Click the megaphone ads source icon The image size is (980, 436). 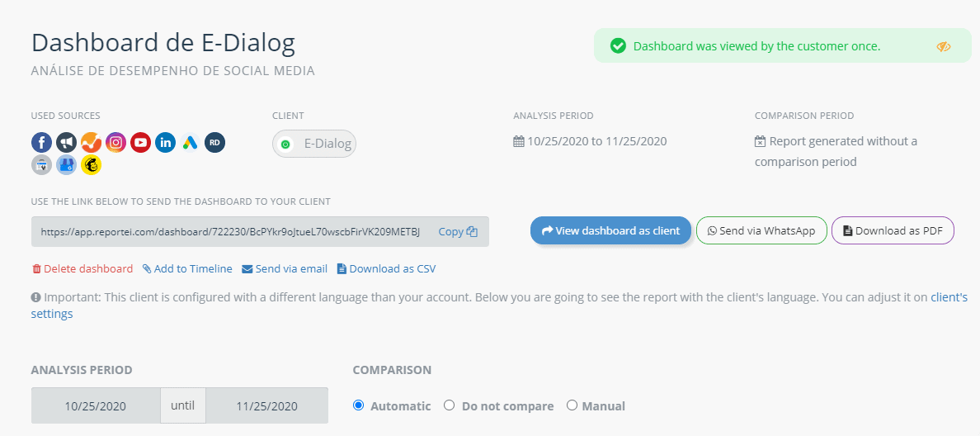[x=66, y=143]
